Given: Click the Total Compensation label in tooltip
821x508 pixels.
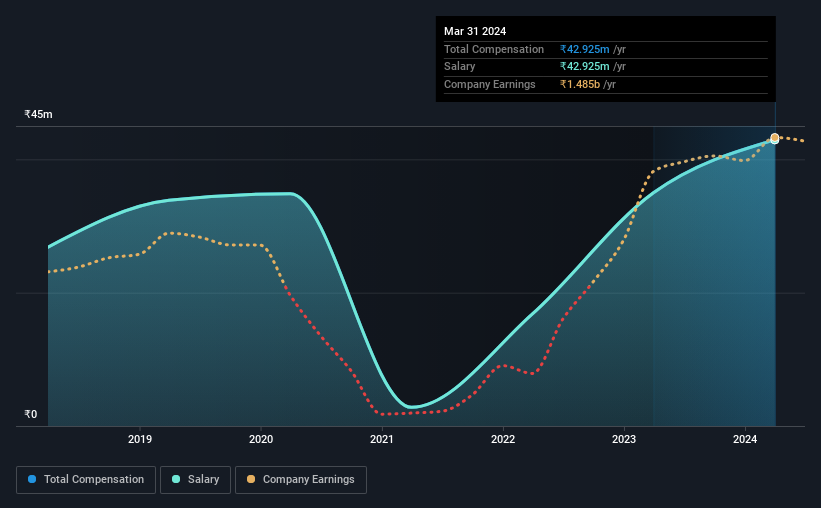Looking at the screenshot, I should (494, 49).
